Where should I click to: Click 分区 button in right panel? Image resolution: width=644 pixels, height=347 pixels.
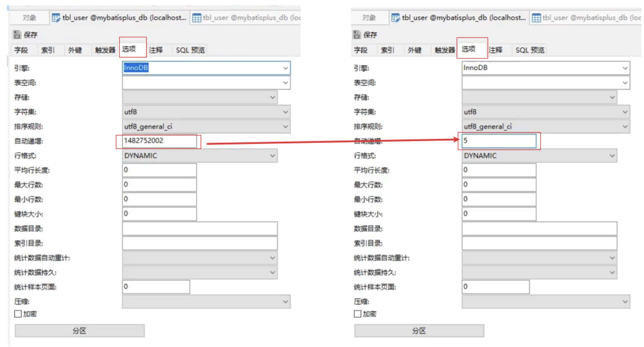419,331
